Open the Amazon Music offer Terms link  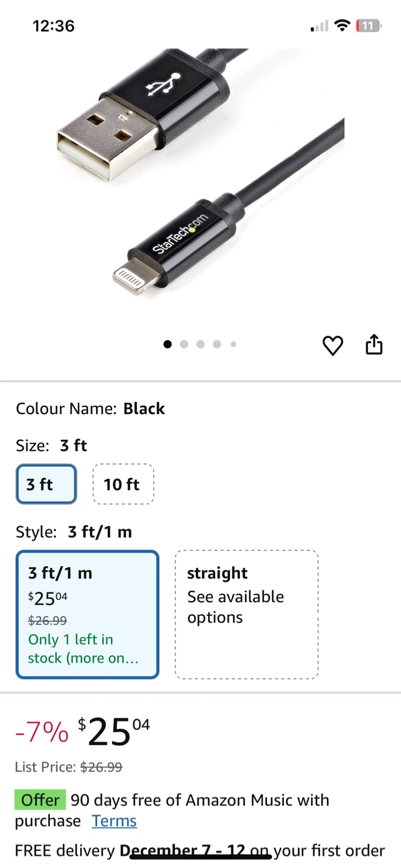point(114,821)
